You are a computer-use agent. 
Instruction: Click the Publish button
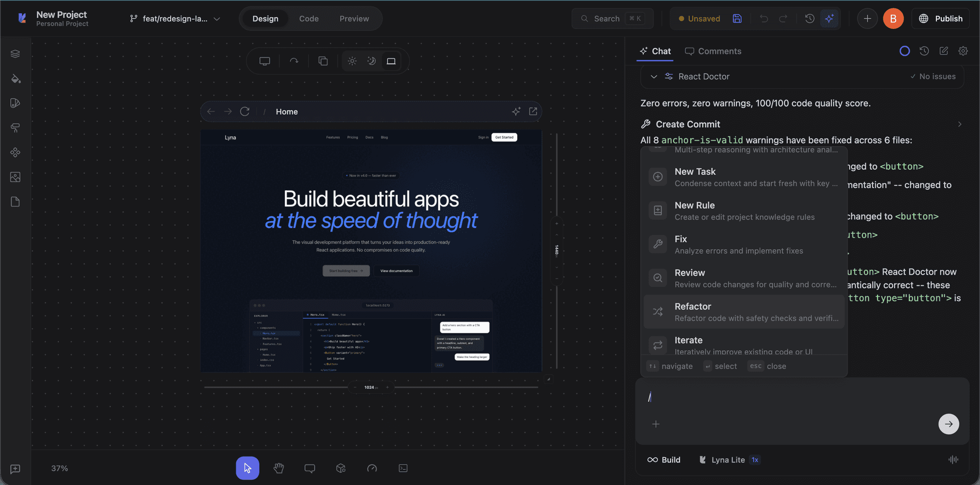940,19
